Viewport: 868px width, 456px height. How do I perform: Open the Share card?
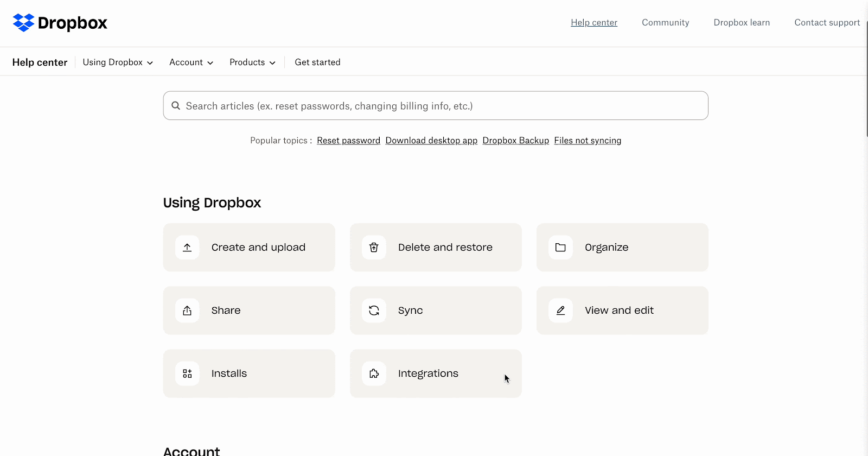pos(249,311)
